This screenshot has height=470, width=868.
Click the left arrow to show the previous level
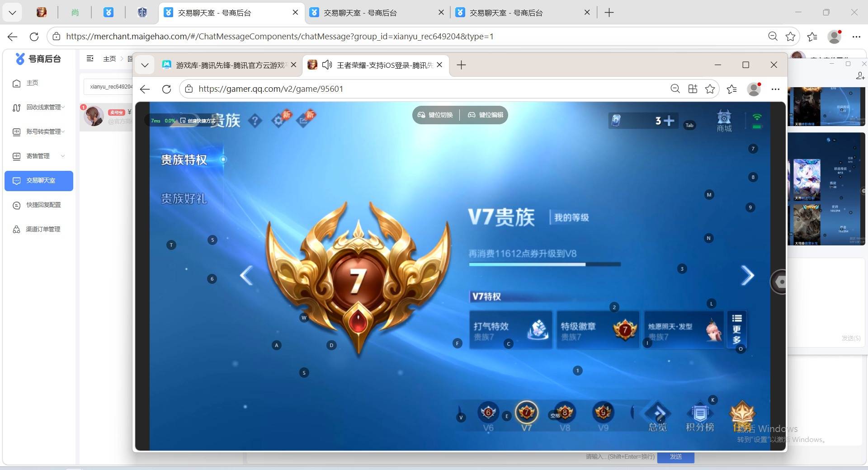coord(246,276)
